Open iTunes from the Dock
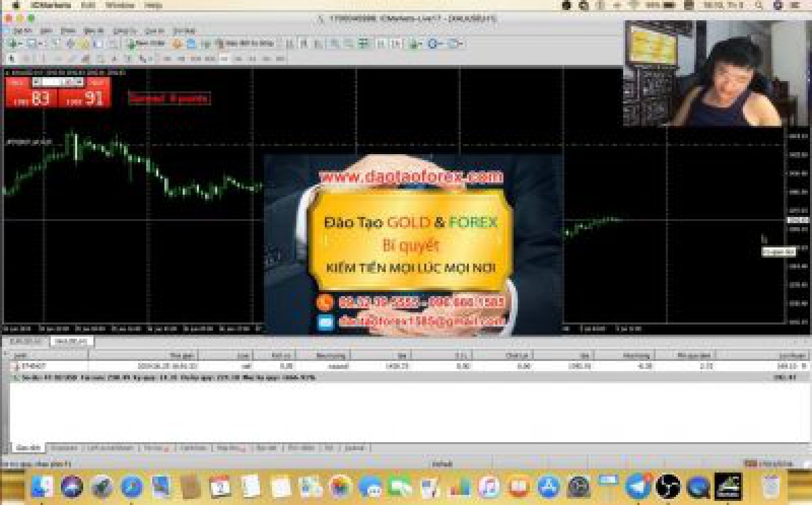Viewport: 812px width, 505px height. (489, 486)
